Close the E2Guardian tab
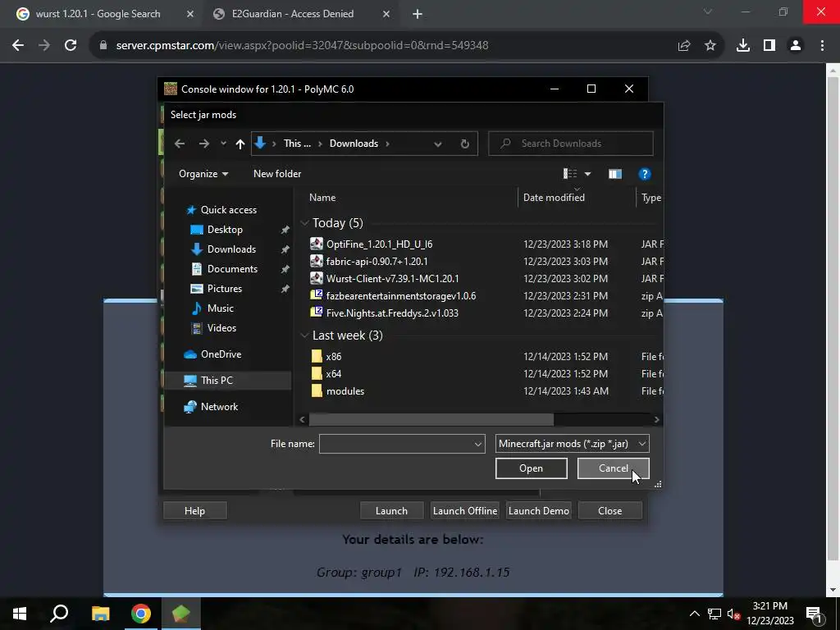This screenshot has height=630, width=840. click(386, 14)
